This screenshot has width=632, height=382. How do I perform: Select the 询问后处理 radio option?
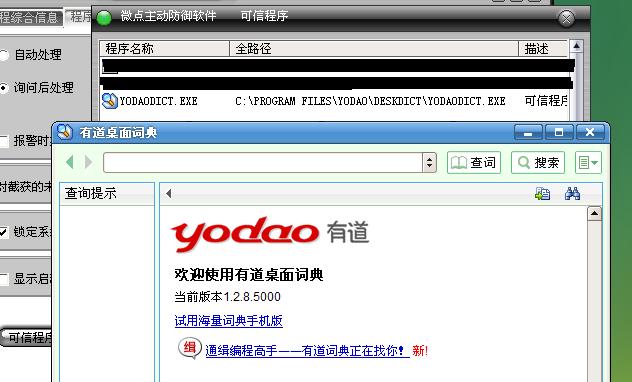tap(4, 87)
